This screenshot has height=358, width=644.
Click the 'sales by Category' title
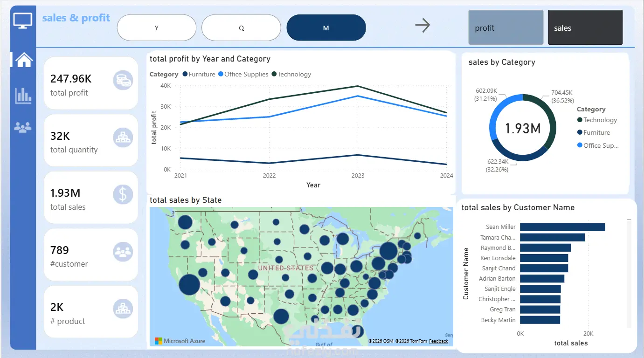[502, 62]
